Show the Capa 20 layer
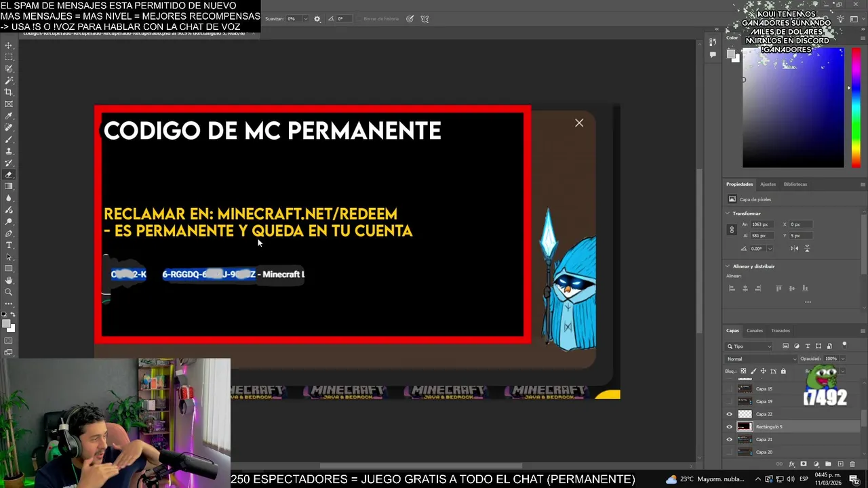Image resolution: width=868 pixels, height=488 pixels. (x=729, y=452)
